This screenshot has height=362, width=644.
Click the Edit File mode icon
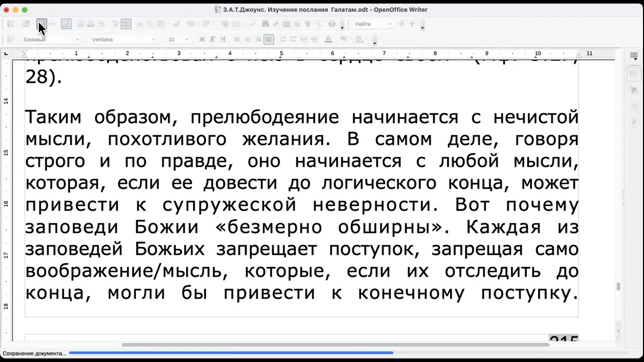click(x=66, y=24)
